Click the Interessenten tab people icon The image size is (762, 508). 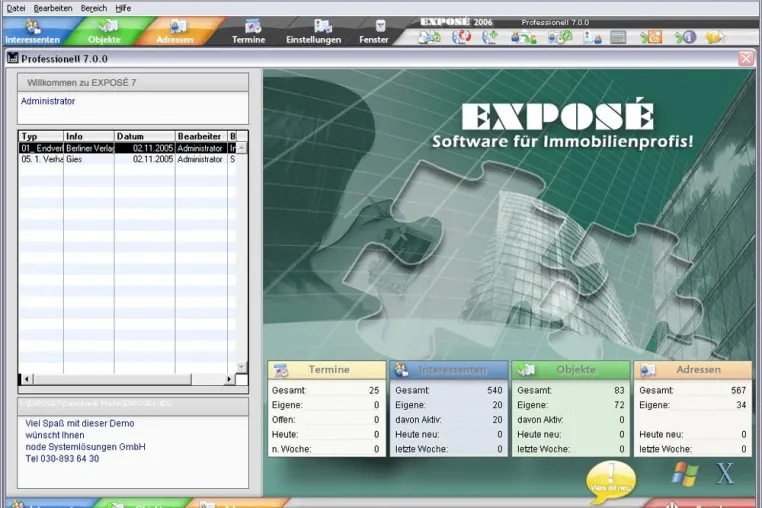point(33,26)
